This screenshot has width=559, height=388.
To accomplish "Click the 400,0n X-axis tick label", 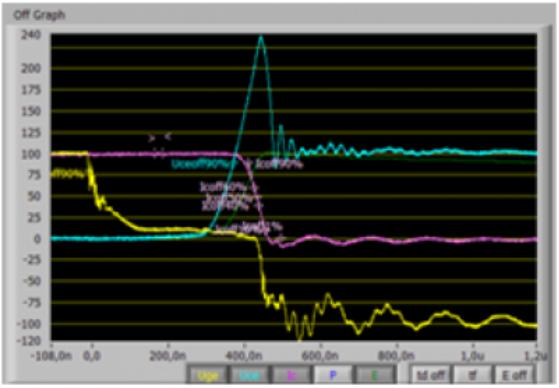I will click(x=245, y=356).
